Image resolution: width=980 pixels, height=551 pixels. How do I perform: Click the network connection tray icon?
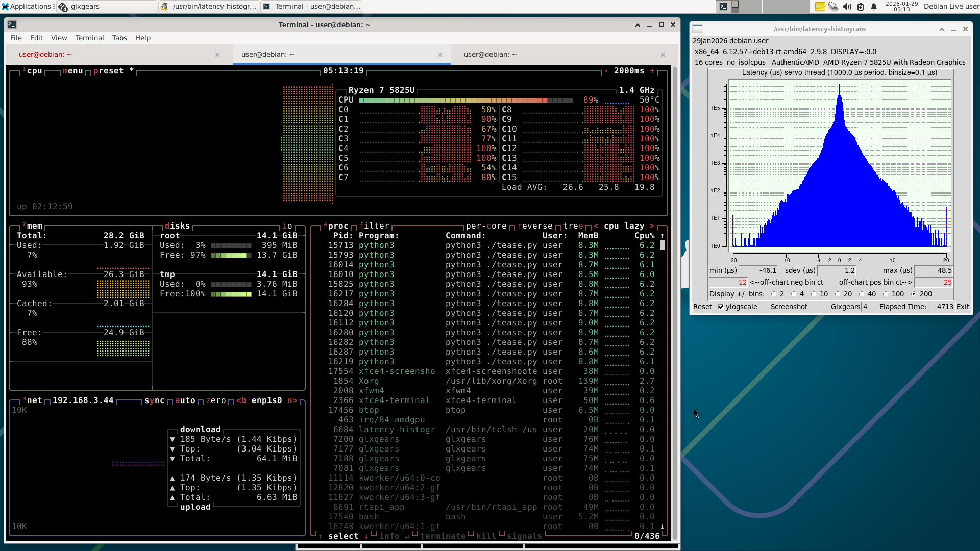point(833,7)
